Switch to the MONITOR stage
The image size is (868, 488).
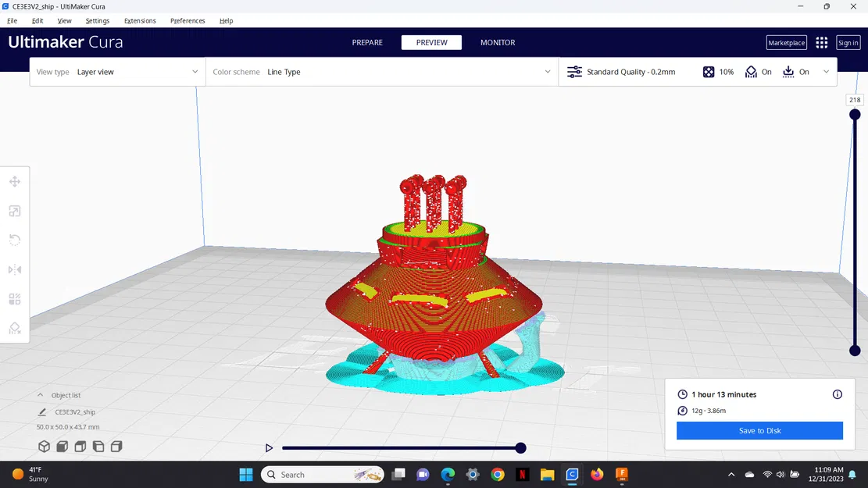click(498, 43)
